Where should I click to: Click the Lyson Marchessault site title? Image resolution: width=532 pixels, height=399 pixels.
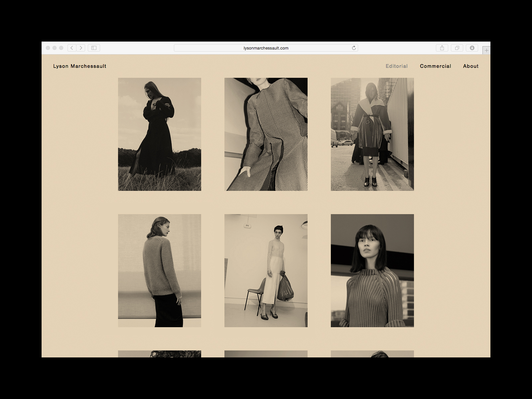[80, 66]
